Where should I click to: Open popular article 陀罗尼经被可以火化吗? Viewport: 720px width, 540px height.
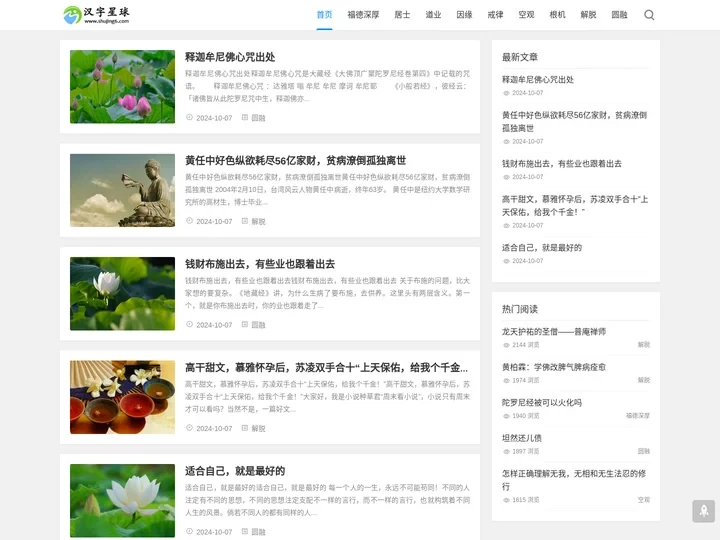click(x=542, y=402)
